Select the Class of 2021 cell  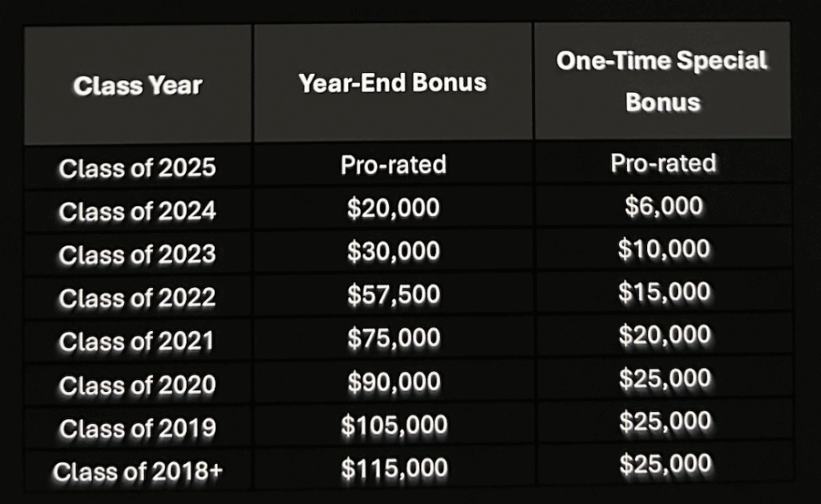136,341
